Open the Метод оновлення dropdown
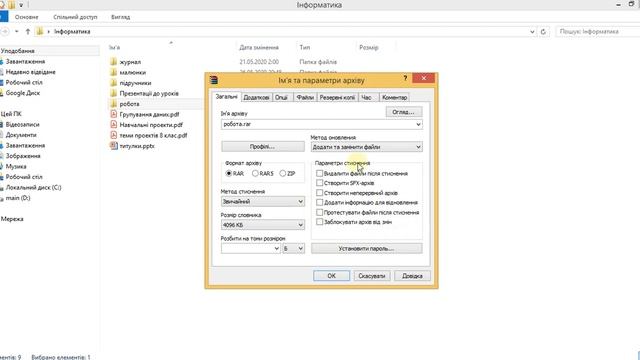Screen dimensions: 640x360 [418, 147]
